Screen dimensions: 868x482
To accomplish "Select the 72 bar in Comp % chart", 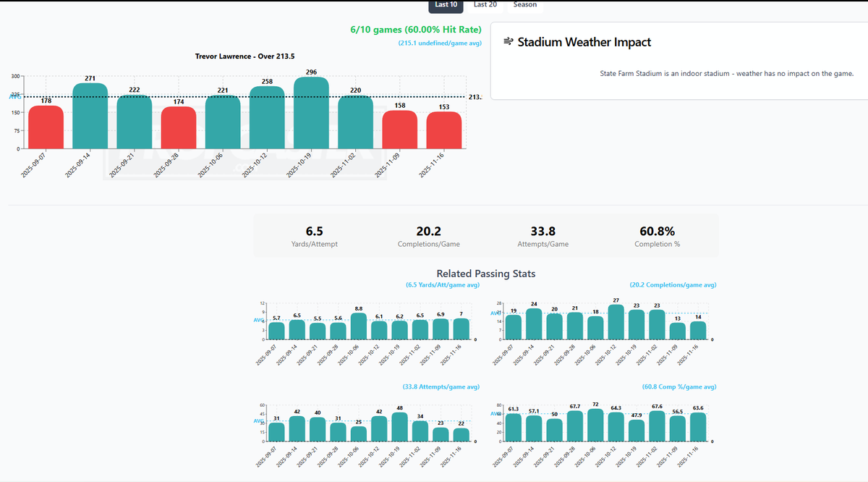I will pos(595,425).
